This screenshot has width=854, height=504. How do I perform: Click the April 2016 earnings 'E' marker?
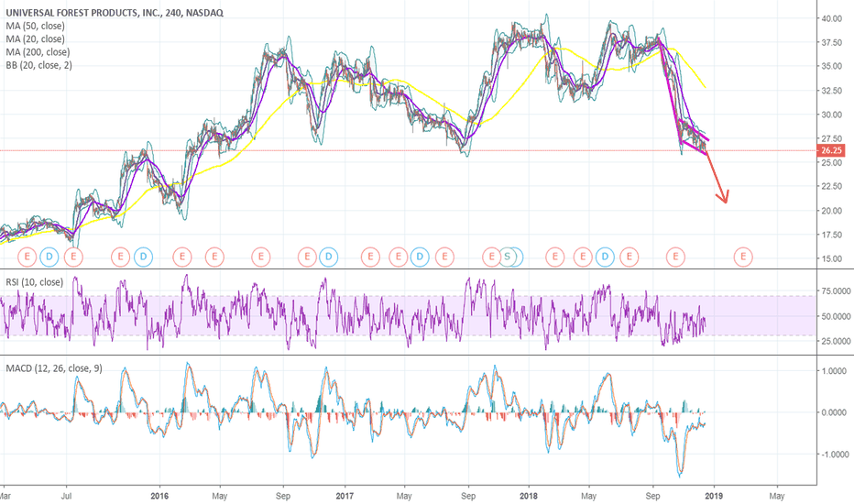pos(214,256)
